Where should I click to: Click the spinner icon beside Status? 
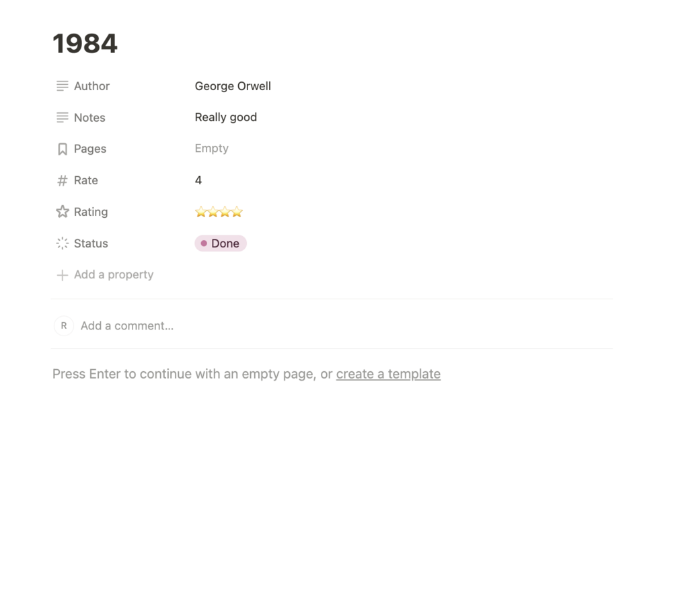click(x=62, y=243)
